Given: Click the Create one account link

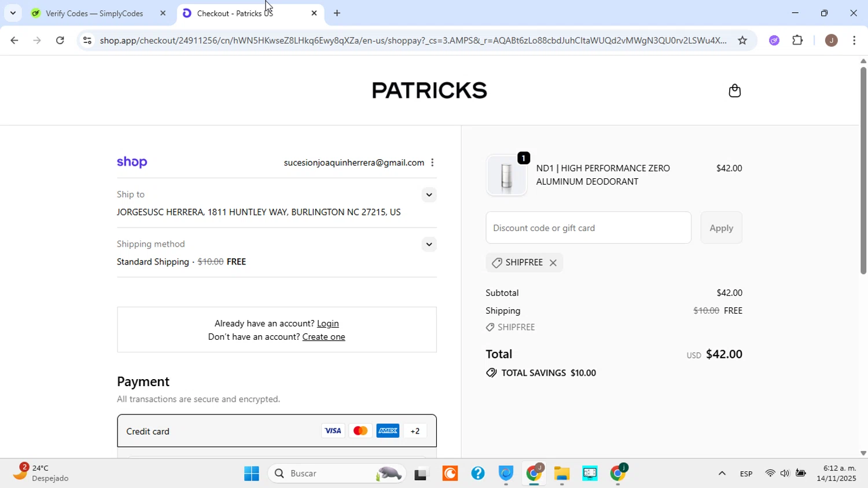Looking at the screenshot, I should 323,337.
